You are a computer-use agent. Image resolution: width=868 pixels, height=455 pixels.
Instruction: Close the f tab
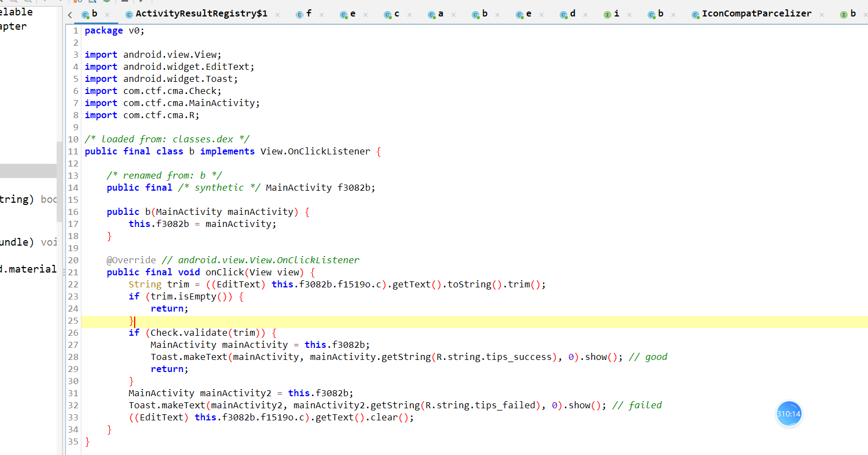coord(322,15)
